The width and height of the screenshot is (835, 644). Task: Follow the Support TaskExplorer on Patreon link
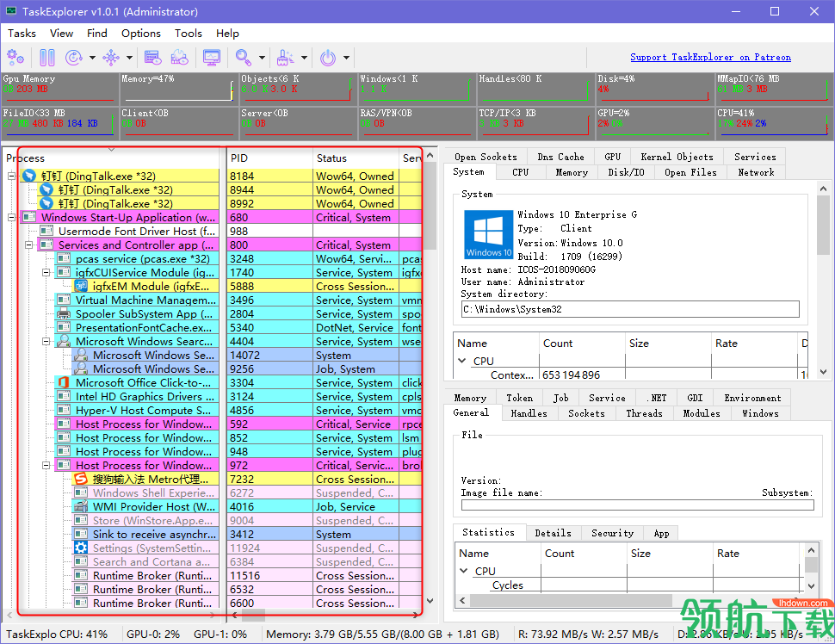coord(710,57)
